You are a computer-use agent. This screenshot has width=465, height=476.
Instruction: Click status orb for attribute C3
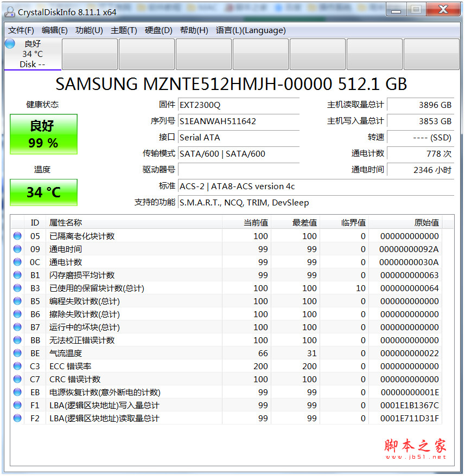tap(17, 366)
